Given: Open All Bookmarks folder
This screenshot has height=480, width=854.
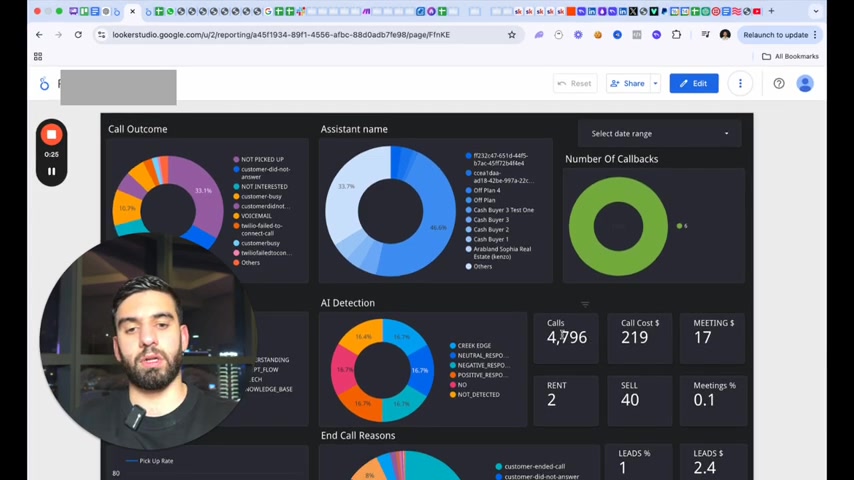Looking at the screenshot, I should [x=790, y=56].
